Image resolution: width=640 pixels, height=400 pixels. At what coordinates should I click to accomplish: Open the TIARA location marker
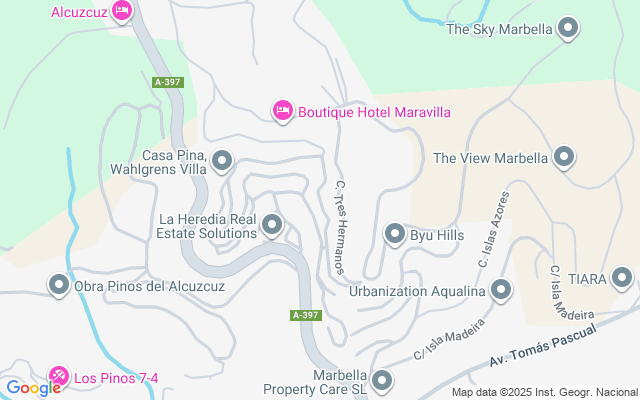(621, 278)
